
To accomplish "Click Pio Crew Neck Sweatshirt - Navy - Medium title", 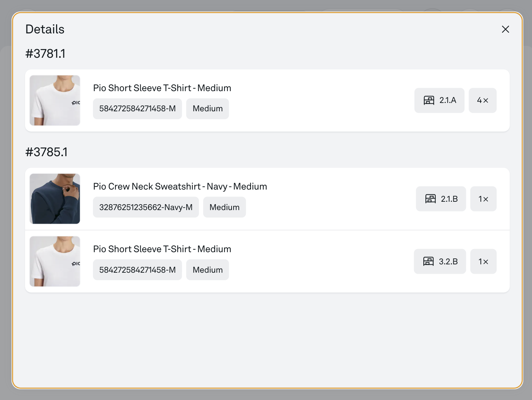I will [180, 186].
